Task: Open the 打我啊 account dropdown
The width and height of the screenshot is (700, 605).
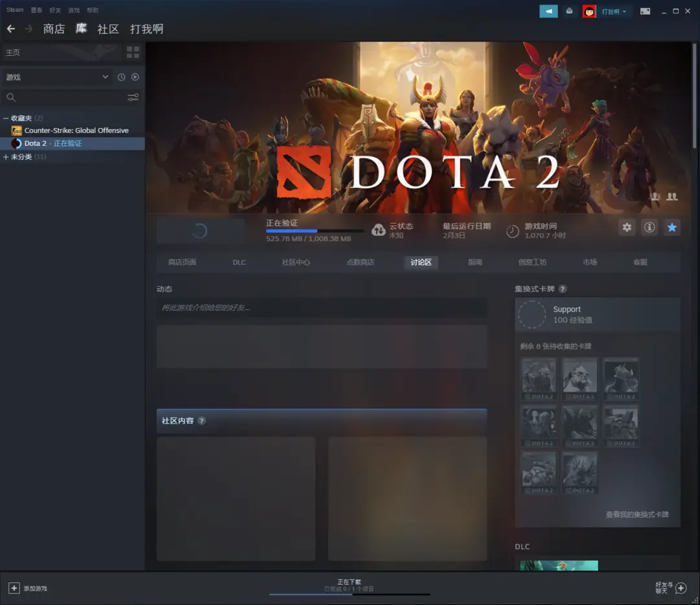Action: point(614,12)
